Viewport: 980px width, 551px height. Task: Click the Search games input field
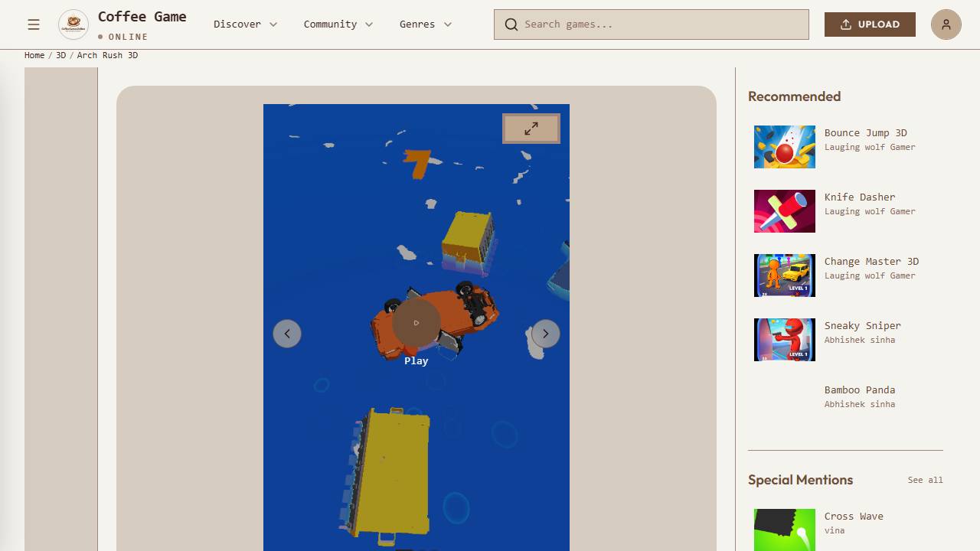click(652, 24)
